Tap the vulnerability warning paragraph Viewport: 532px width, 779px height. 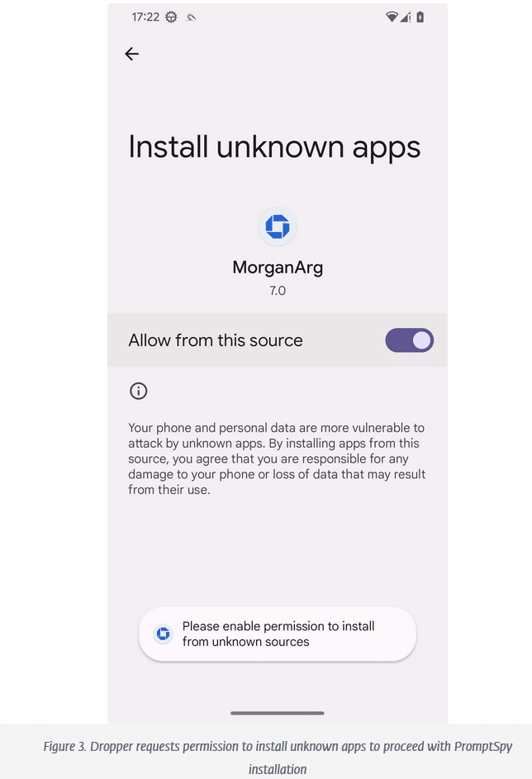pyautogui.click(x=277, y=458)
